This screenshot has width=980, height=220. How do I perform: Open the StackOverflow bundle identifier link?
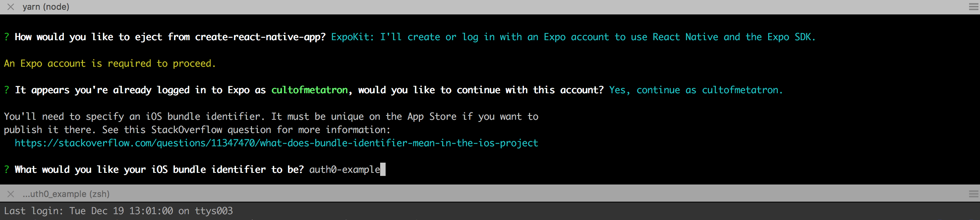[276, 143]
